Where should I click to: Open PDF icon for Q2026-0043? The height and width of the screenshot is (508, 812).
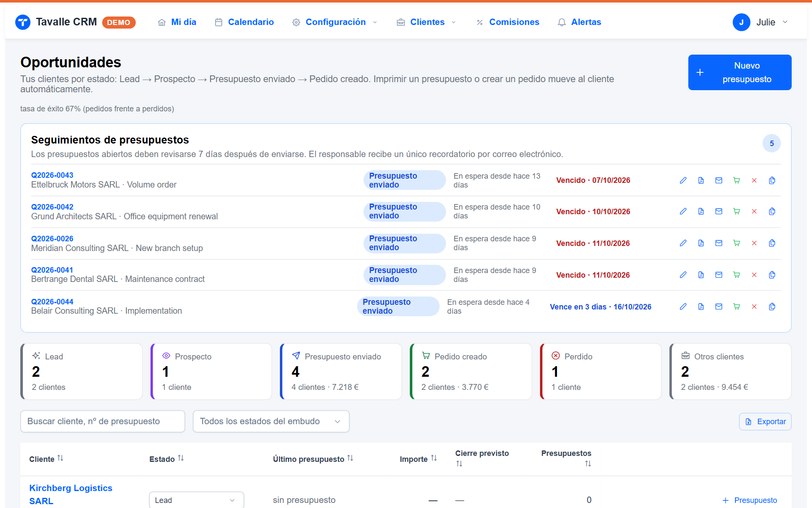(701, 180)
